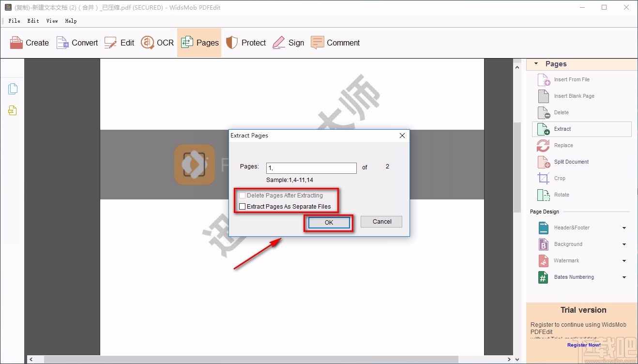The image size is (638, 364).
Task: Enable Delete Pages After Extracting
Action: click(x=243, y=195)
